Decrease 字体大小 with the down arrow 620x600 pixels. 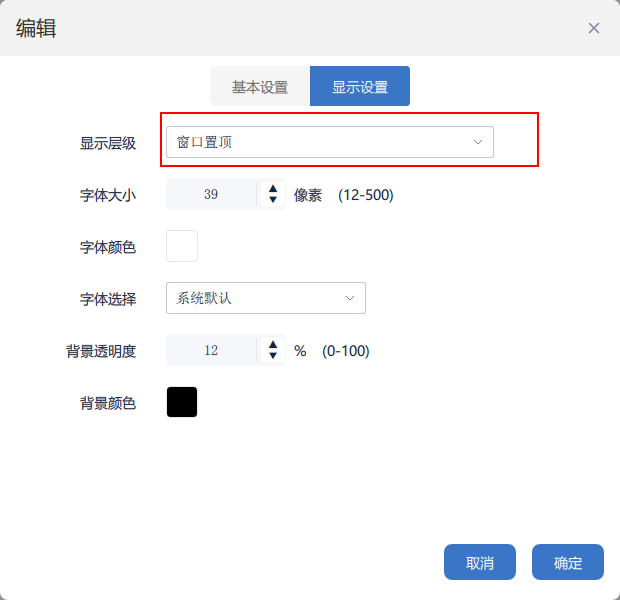pyautogui.click(x=272, y=201)
